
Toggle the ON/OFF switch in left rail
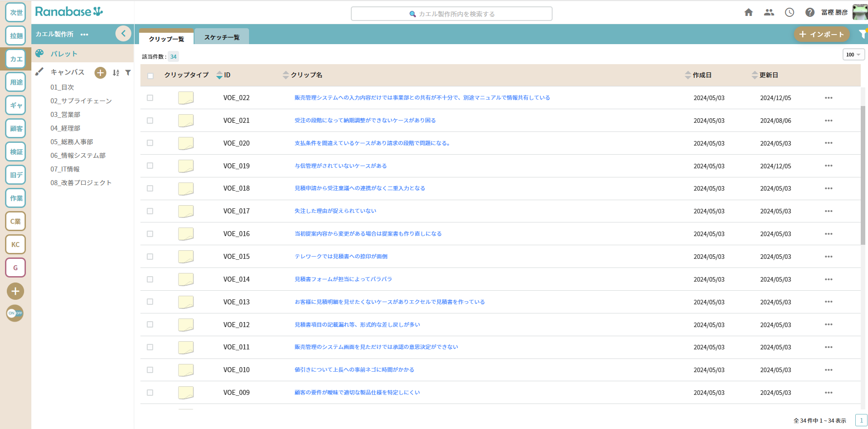point(15,313)
